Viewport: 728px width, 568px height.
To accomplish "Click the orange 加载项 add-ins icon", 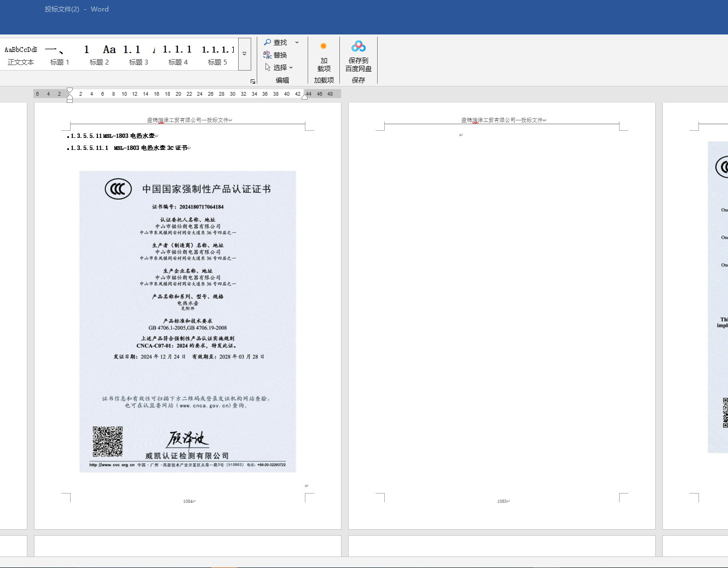I will 323,47.
